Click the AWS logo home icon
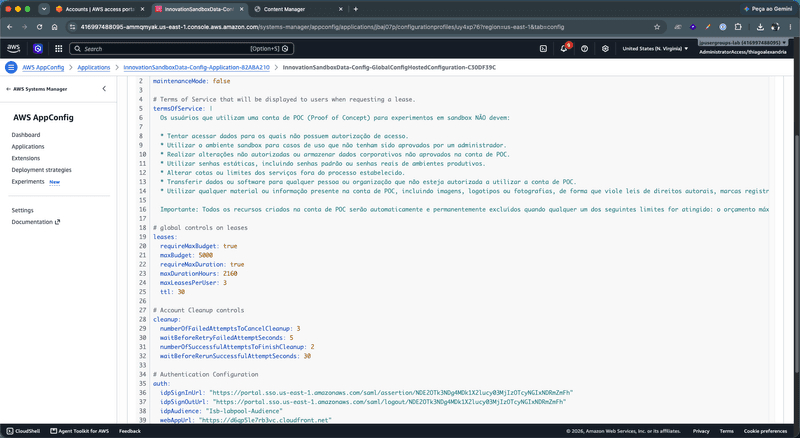800x438 pixels. [13, 48]
